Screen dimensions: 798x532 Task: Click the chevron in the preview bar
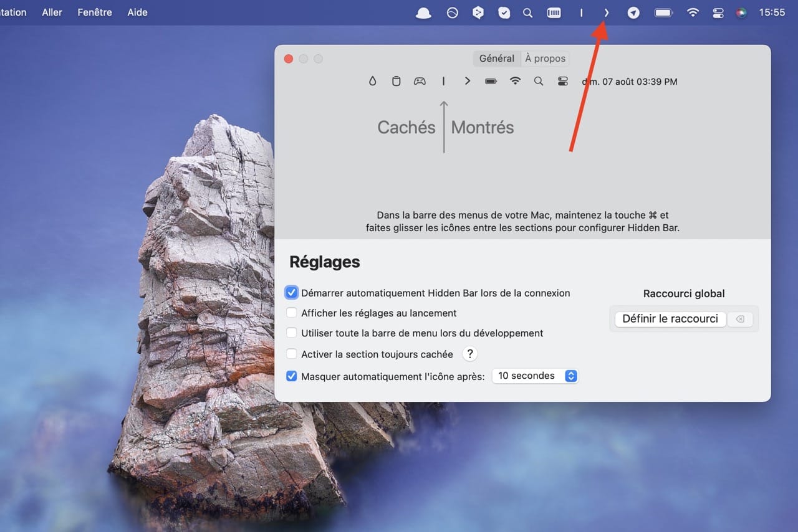click(x=467, y=81)
